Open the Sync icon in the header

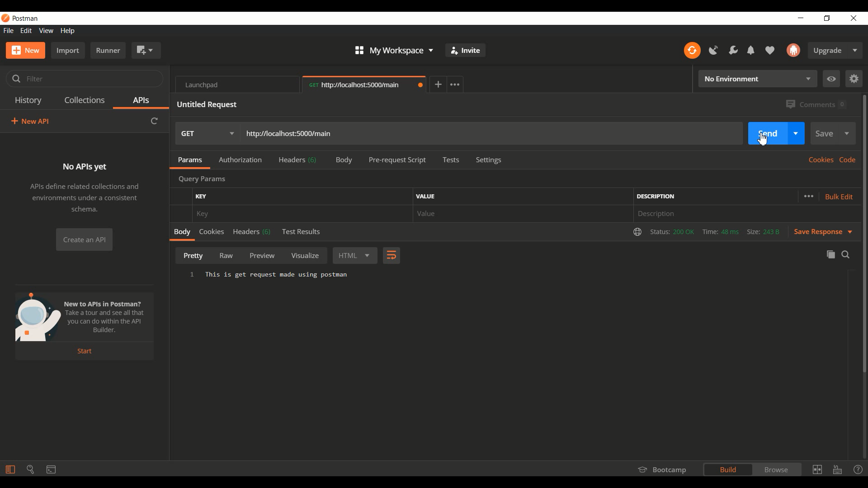tap(692, 50)
